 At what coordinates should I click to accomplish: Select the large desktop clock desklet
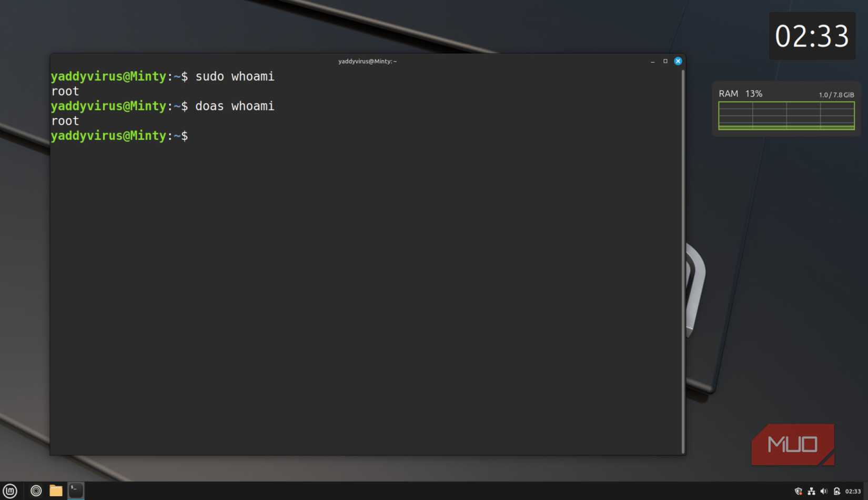(812, 36)
